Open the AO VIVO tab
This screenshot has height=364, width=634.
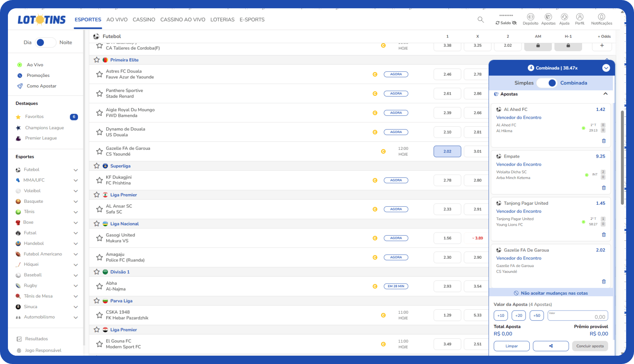click(117, 19)
